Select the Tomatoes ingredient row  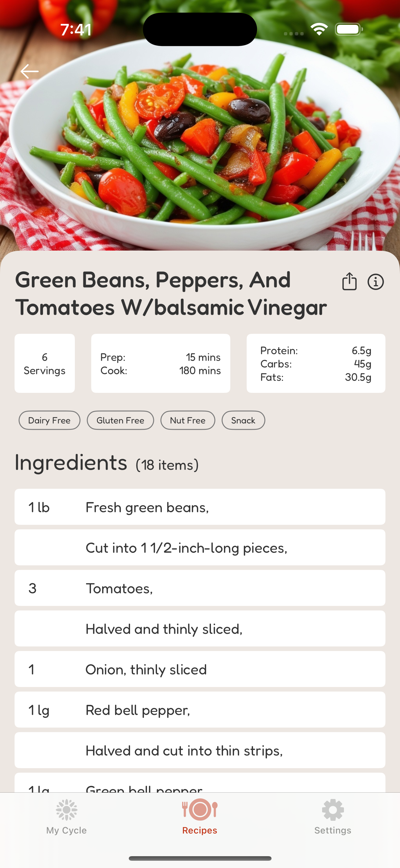coord(200,588)
